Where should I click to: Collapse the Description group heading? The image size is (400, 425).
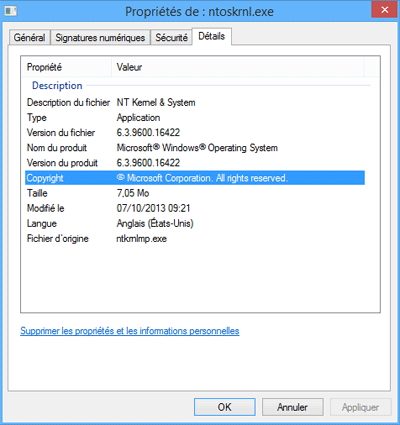point(57,86)
